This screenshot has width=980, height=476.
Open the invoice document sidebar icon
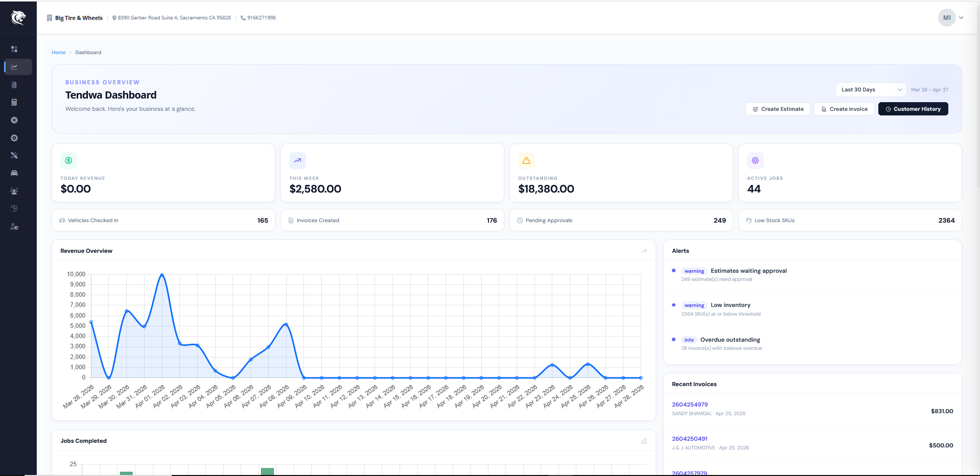pos(14,85)
